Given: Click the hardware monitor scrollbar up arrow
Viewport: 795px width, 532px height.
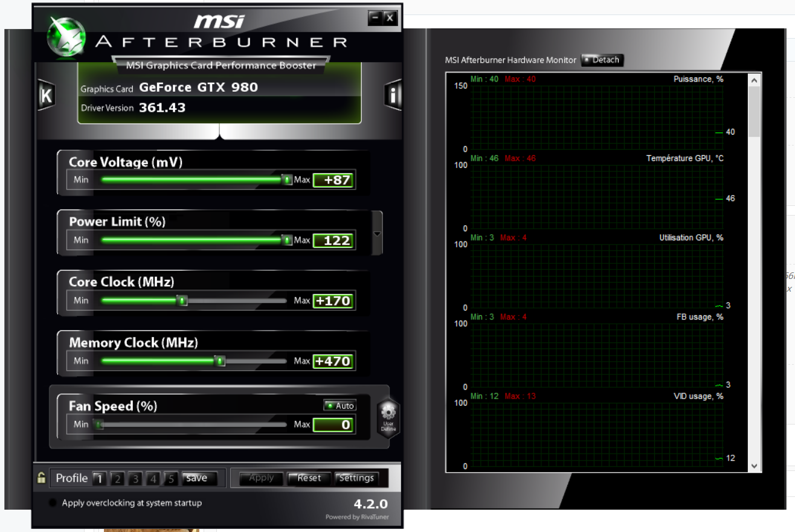Looking at the screenshot, I should (x=754, y=80).
